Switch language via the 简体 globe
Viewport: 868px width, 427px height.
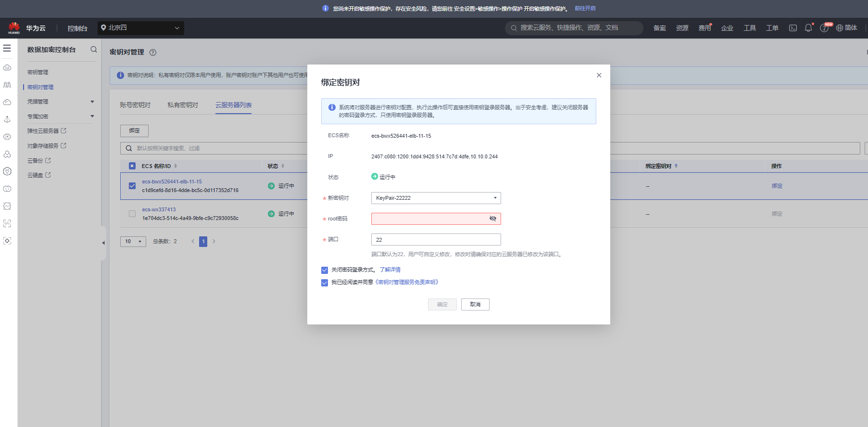pyautogui.click(x=847, y=28)
